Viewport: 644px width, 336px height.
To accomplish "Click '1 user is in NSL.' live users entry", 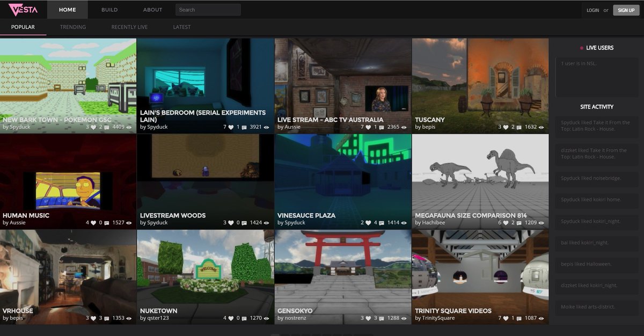I will (579, 64).
